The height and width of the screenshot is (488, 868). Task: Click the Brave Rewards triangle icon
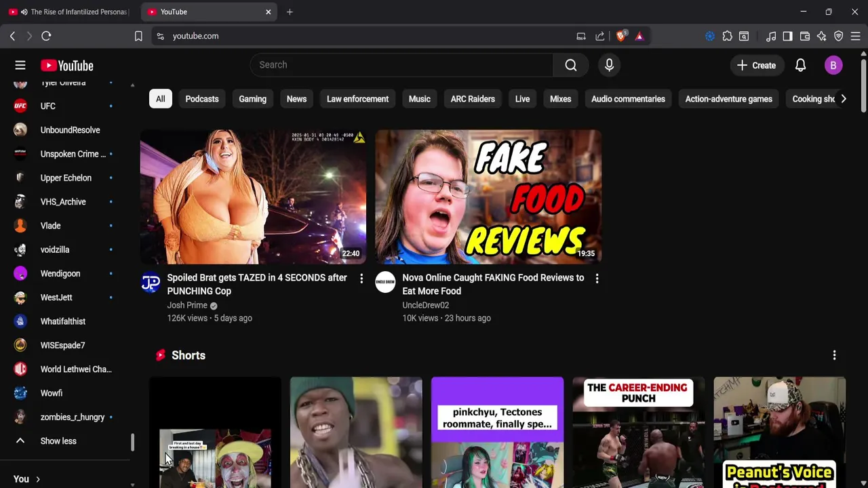click(x=639, y=36)
